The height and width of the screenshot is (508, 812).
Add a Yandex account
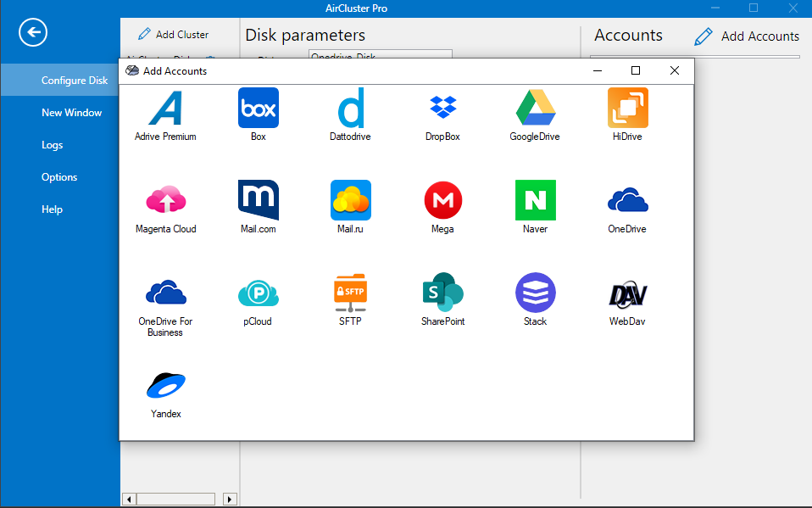166,385
